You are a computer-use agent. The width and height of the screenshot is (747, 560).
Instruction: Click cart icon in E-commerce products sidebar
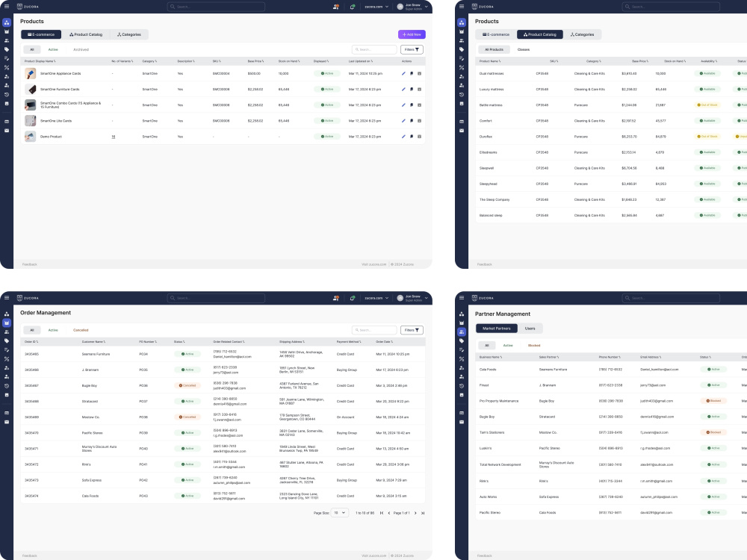tap(7, 31)
